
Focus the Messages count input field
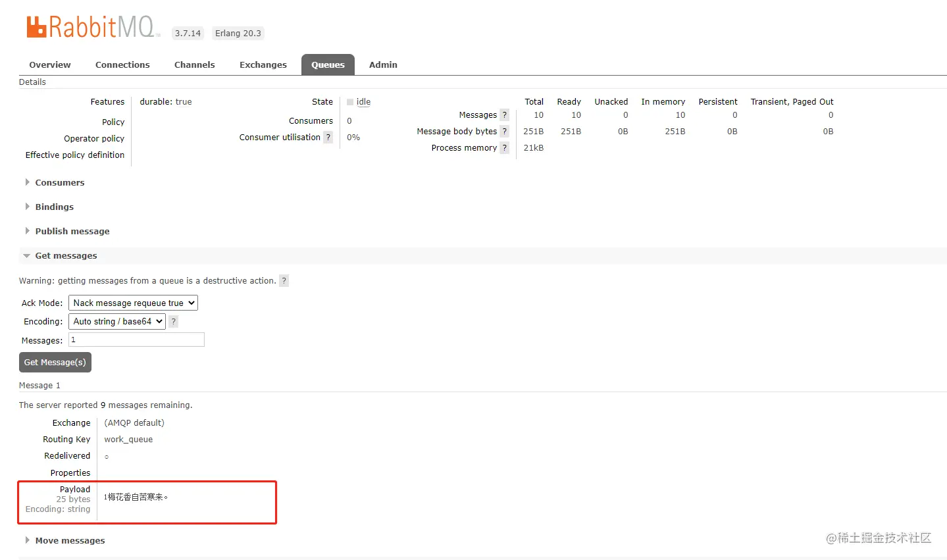click(136, 340)
